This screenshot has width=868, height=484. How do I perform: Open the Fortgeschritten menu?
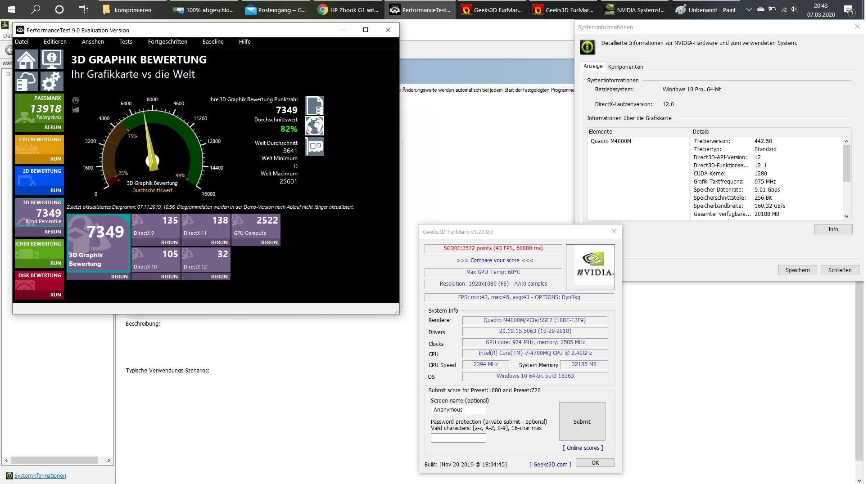[x=168, y=42]
